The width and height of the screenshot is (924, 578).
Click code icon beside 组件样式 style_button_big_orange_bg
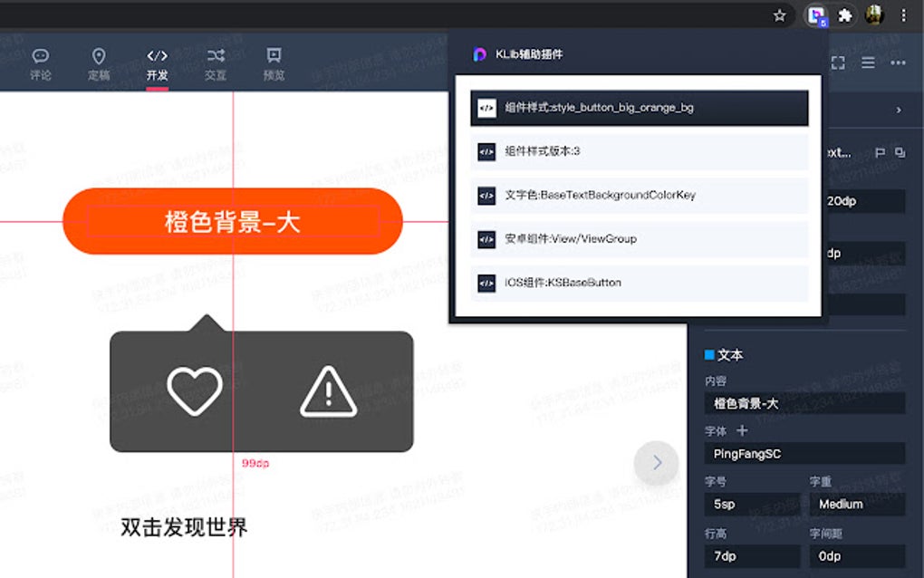[x=486, y=108]
